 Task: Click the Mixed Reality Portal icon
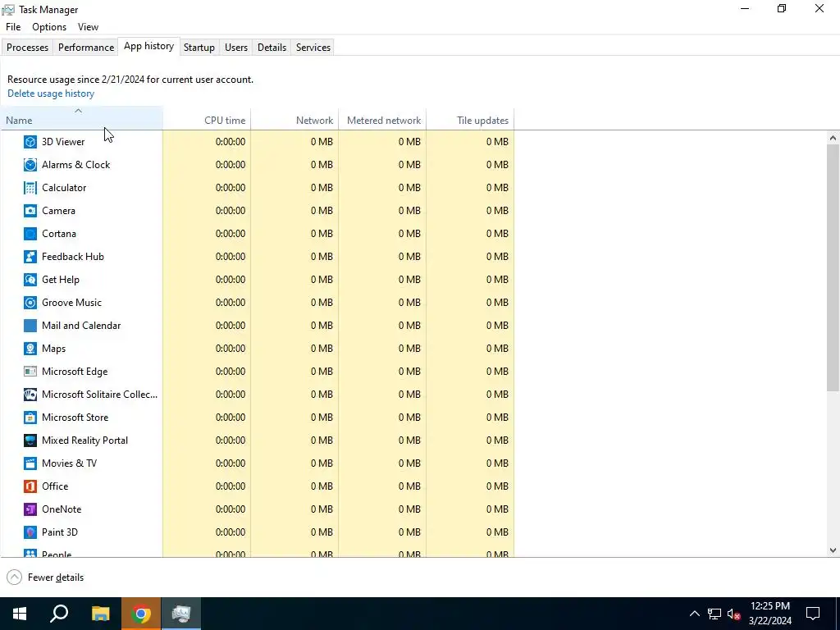click(30, 441)
